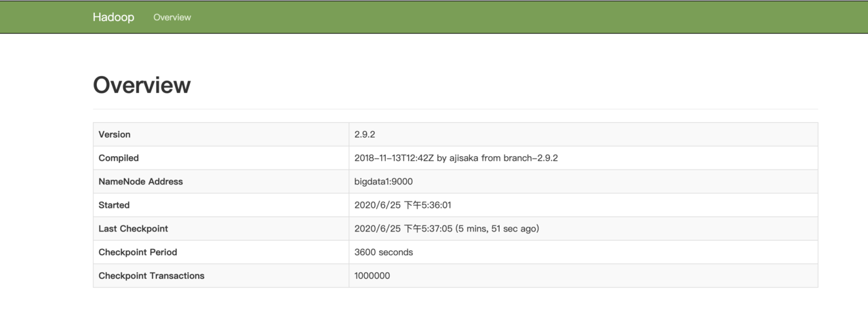Image resolution: width=868 pixels, height=317 pixels.
Task: Open the Overview tab in navbar
Action: 172,18
